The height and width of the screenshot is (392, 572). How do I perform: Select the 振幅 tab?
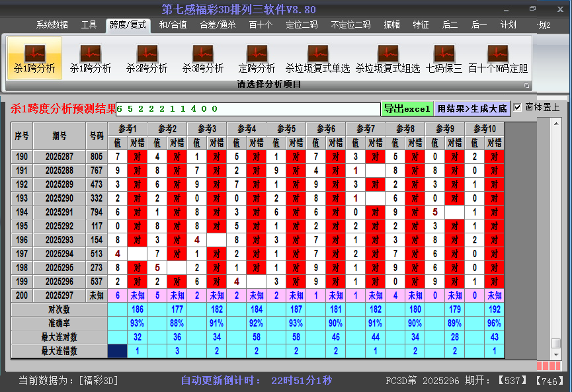pyautogui.click(x=392, y=25)
